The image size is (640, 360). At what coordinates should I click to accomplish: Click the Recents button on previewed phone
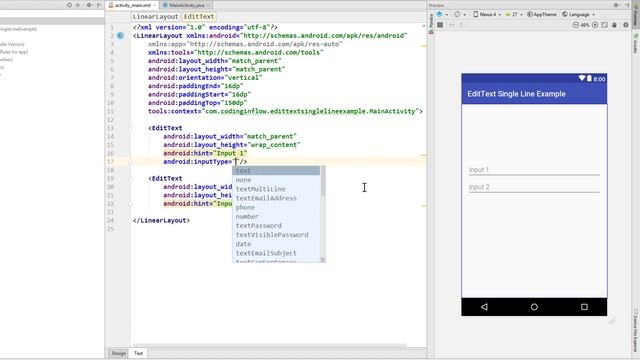point(584,307)
